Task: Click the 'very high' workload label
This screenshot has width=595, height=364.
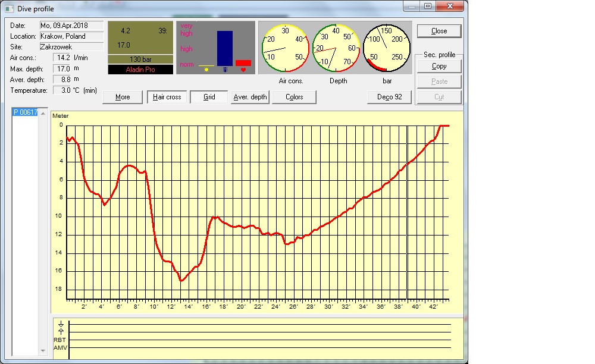Action: 186,30
